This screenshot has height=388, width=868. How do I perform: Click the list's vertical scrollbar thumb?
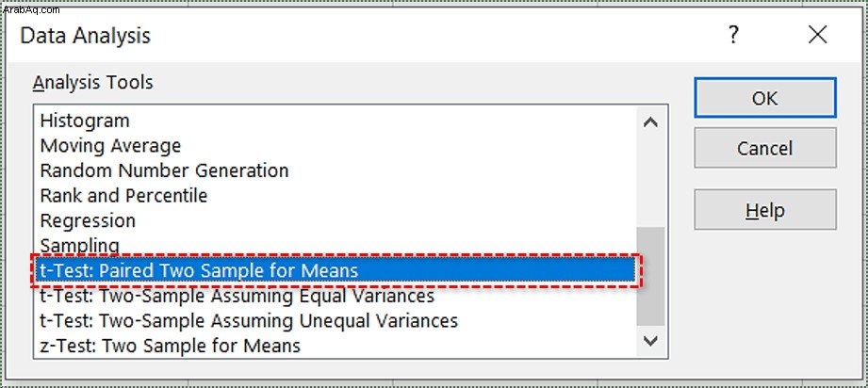coord(650,276)
